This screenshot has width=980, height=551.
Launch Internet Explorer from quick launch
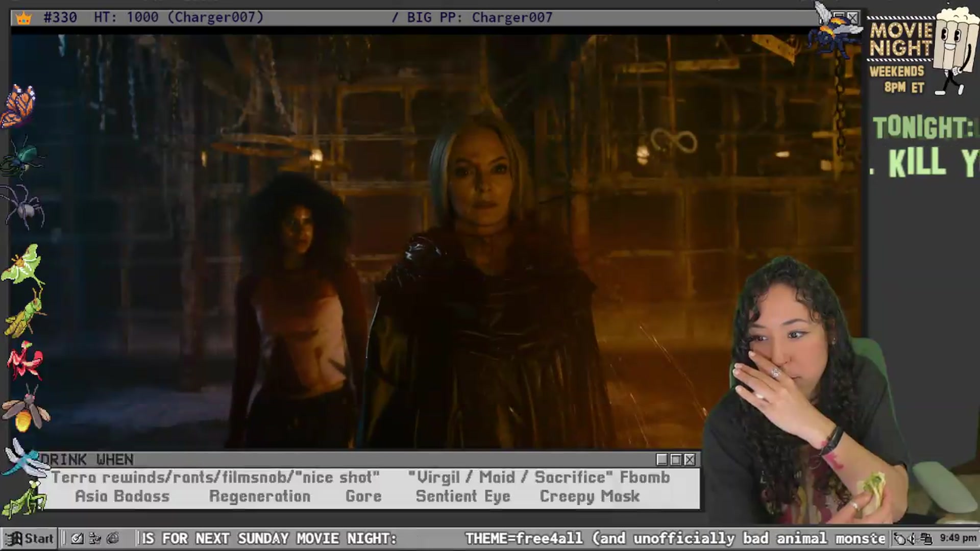pos(113,538)
